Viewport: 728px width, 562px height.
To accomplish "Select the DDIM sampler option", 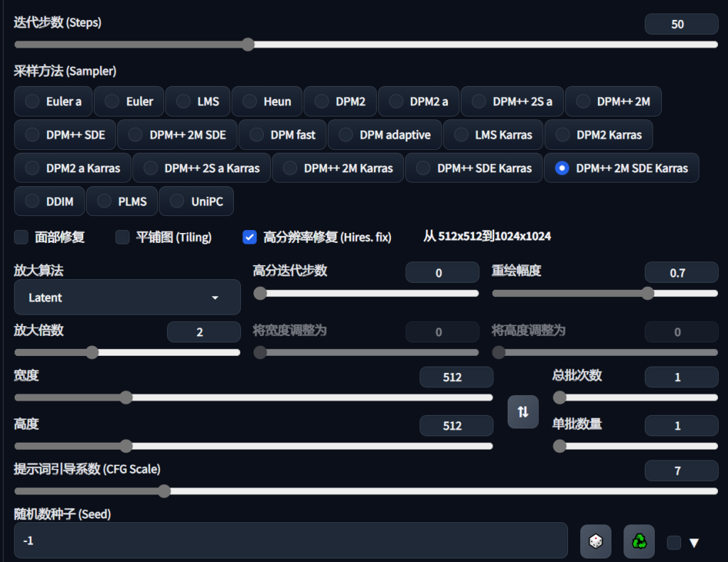I will click(x=49, y=202).
